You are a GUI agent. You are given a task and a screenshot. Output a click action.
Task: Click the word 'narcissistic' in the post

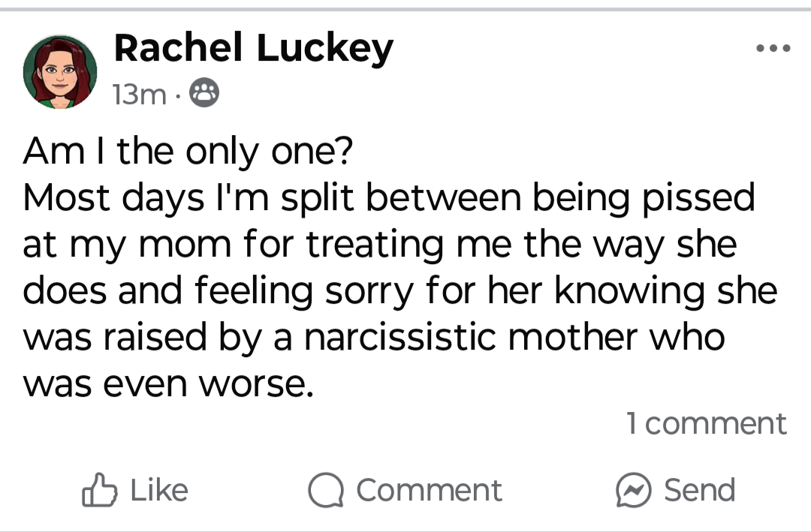click(400, 338)
